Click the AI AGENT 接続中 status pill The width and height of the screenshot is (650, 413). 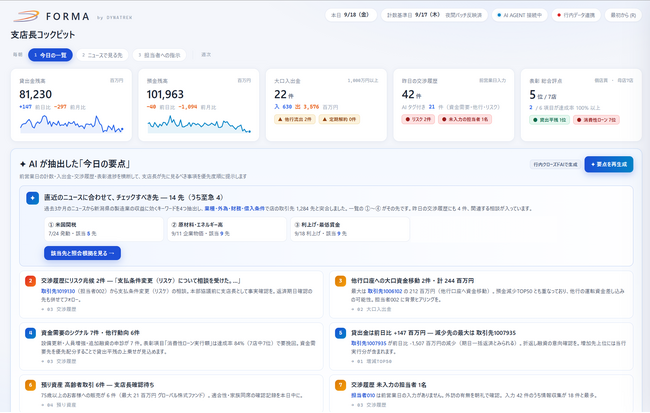(x=520, y=15)
